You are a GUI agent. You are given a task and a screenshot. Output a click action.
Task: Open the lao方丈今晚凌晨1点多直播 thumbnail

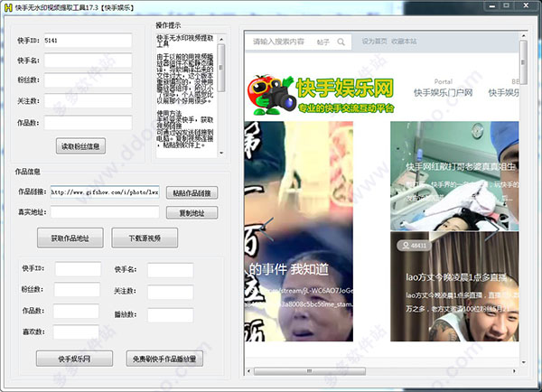[x=454, y=286]
